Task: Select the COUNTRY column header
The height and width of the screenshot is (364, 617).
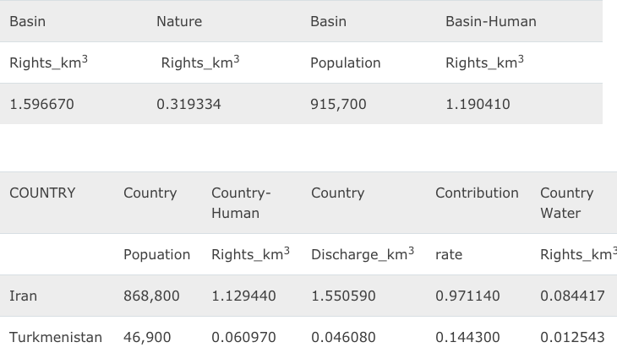Action: pyautogui.click(x=42, y=193)
